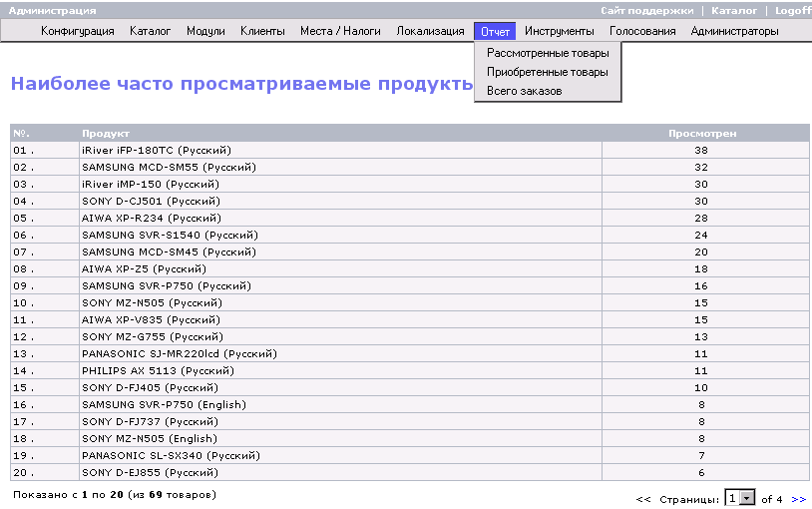Open product AIWA XP-V835 (Русский)

coord(151,319)
